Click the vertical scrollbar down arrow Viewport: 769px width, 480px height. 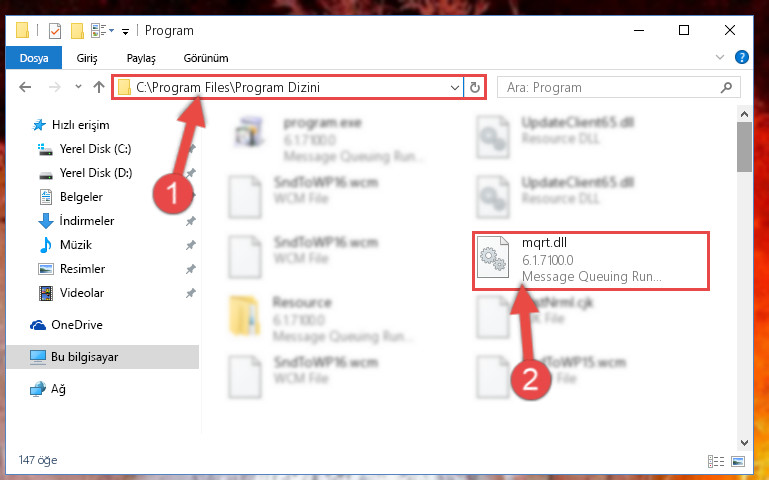[744, 442]
